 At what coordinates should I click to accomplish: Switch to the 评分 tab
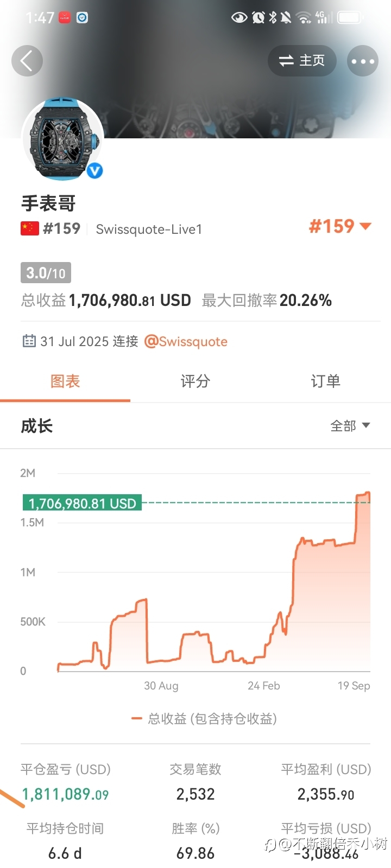click(x=195, y=381)
